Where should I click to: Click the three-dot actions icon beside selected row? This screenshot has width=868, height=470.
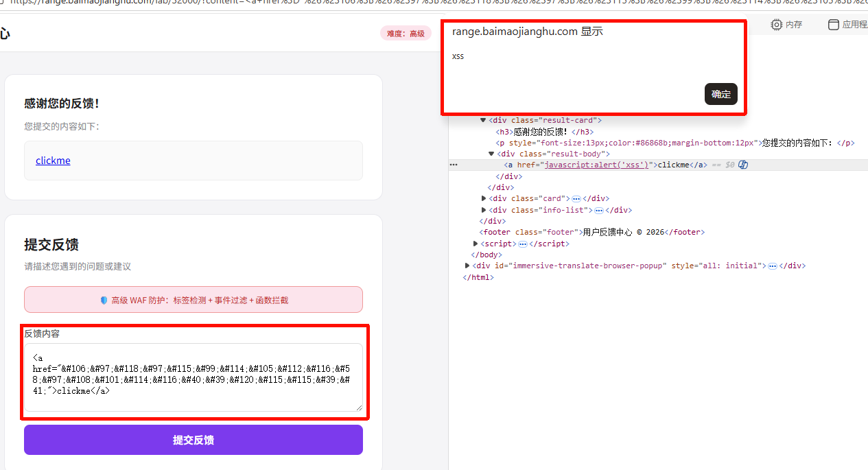(454, 165)
